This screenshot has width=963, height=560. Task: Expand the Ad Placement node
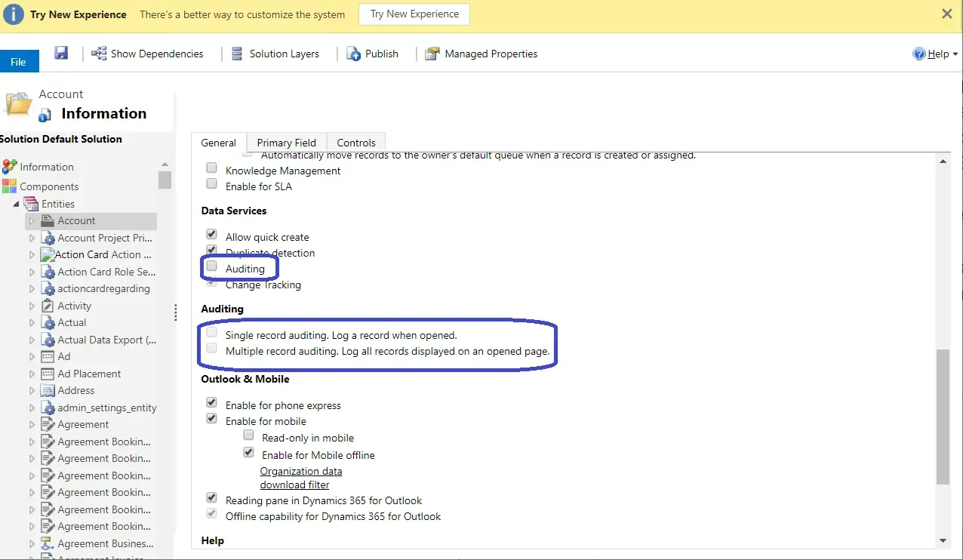(x=32, y=374)
